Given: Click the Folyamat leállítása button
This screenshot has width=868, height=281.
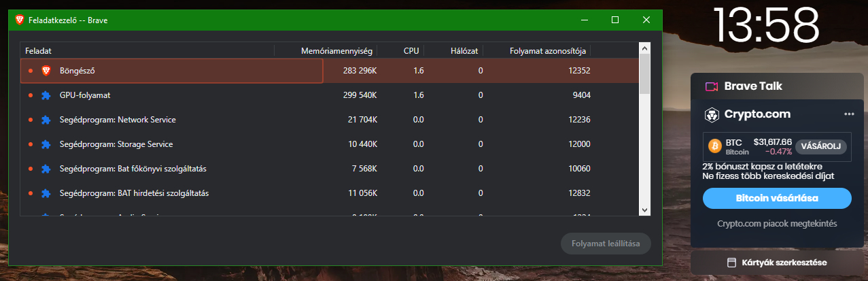Looking at the screenshot, I should [605, 244].
